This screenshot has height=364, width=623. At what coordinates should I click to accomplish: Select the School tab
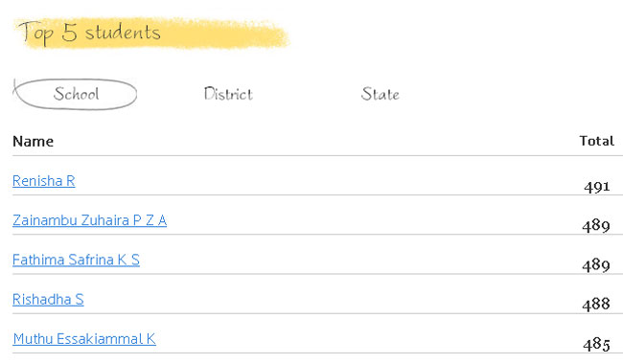tap(76, 94)
